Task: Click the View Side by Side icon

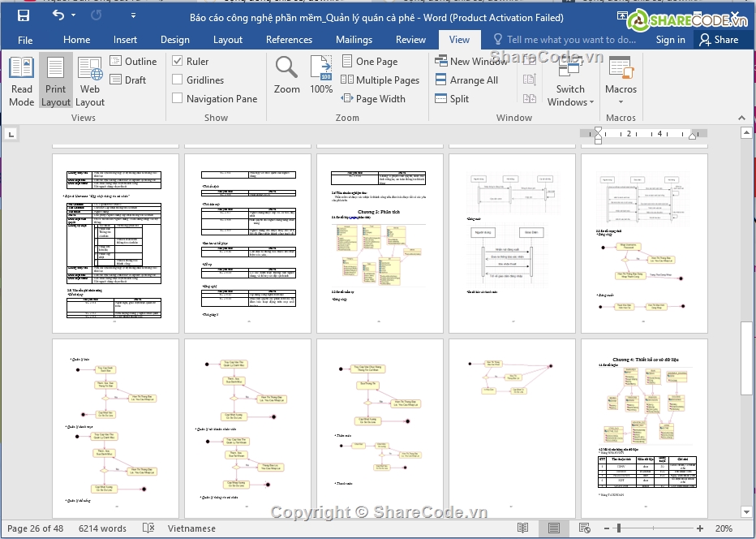Action: click(530, 61)
